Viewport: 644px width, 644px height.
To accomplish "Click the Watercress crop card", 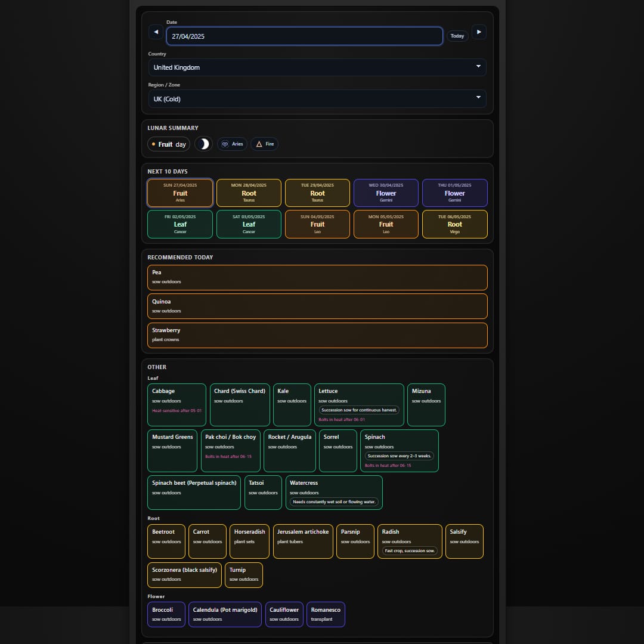I will (x=334, y=493).
